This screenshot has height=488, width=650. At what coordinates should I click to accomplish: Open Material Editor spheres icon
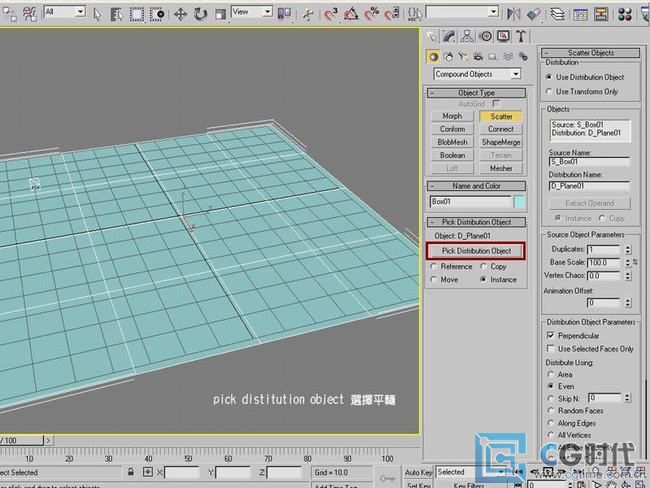click(625, 15)
